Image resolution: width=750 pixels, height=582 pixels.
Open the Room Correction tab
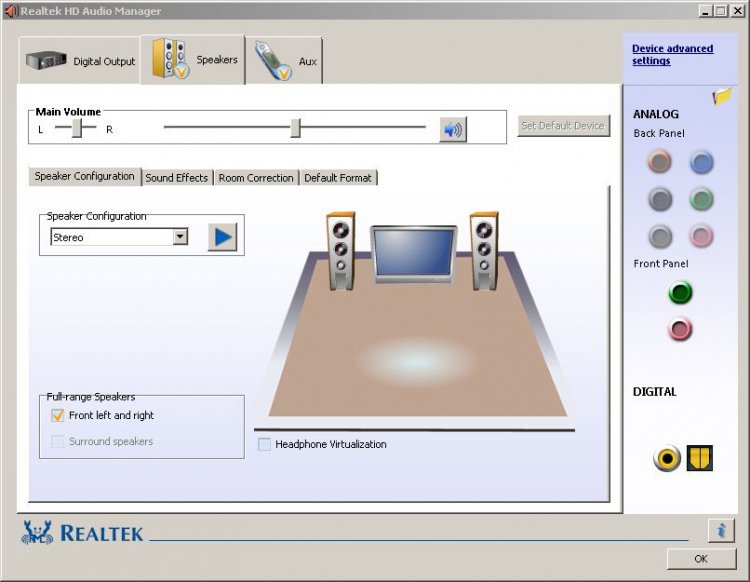click(256, 178)
